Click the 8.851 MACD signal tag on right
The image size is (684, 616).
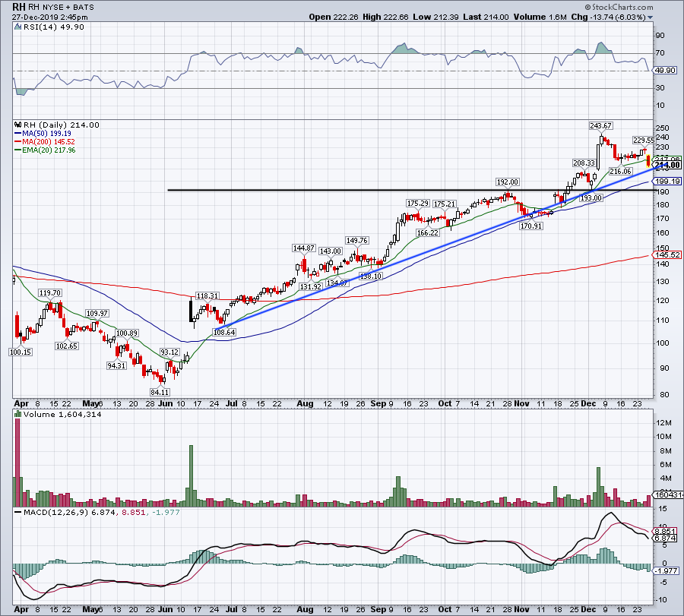tap(665, 532)
